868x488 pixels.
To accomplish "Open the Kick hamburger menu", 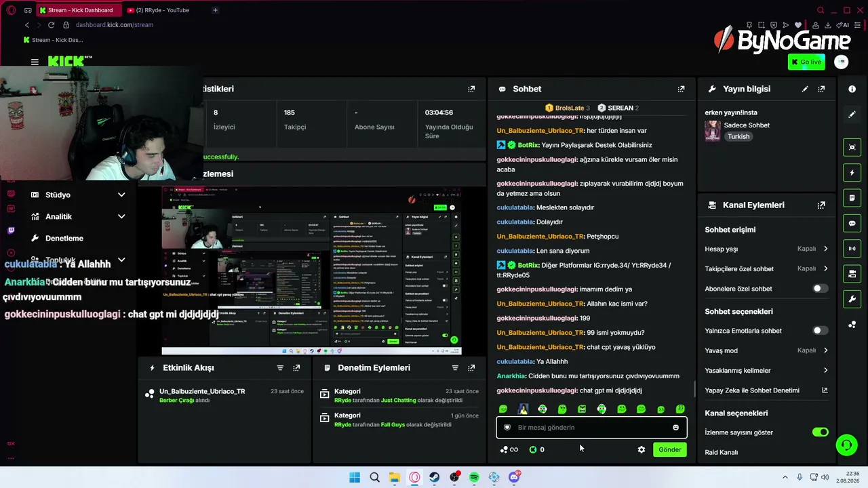I will pos(35,62).
